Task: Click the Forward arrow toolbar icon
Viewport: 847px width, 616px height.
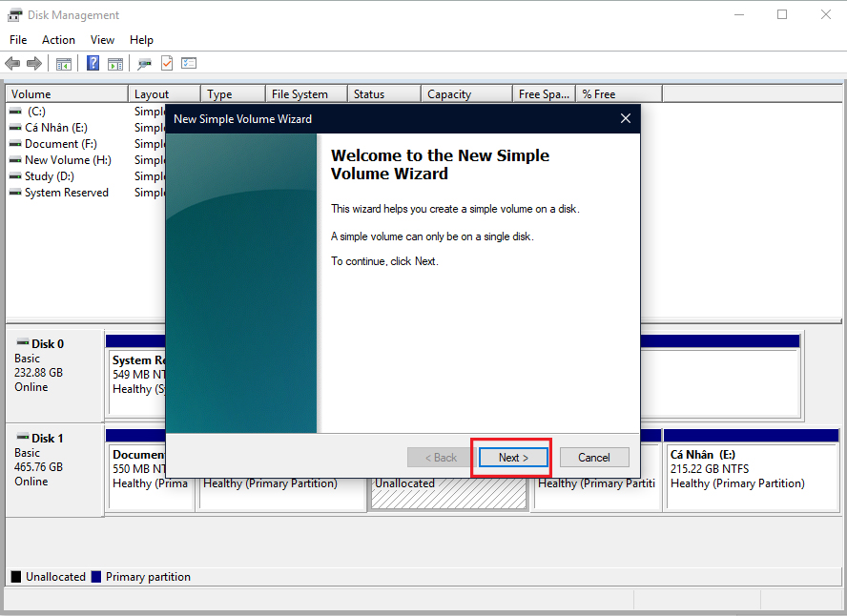Action: coord(34,64)
